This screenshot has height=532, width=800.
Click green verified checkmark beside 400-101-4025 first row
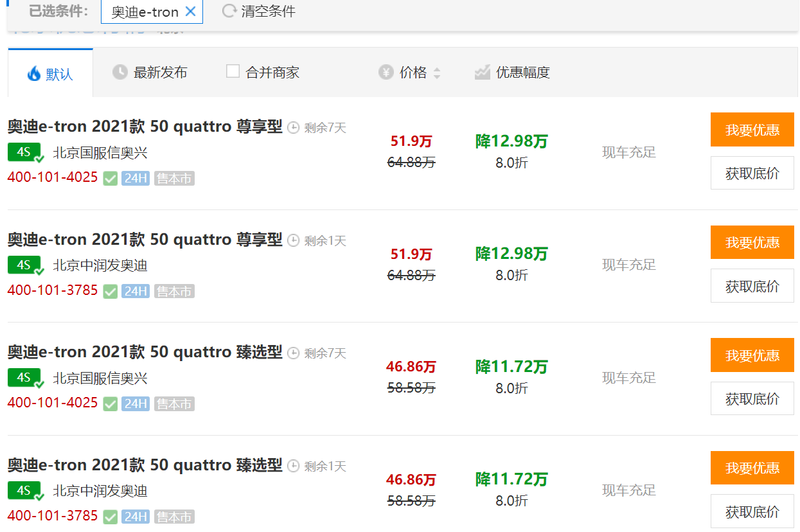111,179
